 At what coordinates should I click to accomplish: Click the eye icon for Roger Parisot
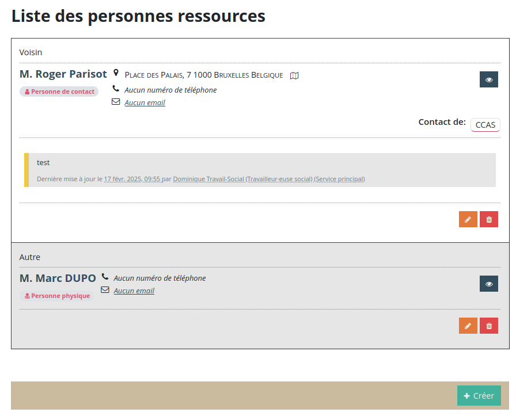(488, 79)
